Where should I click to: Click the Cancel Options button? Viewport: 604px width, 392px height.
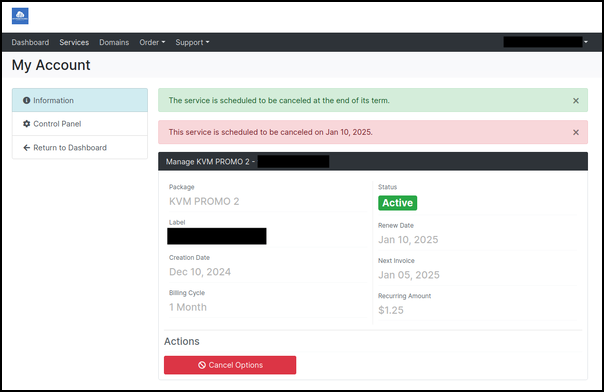click(230, 365)
